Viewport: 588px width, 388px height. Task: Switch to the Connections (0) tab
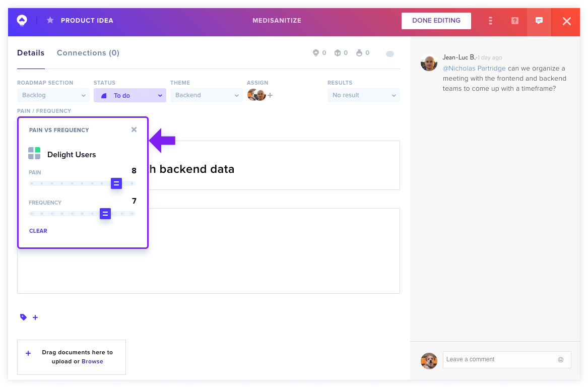pos(88,53)
